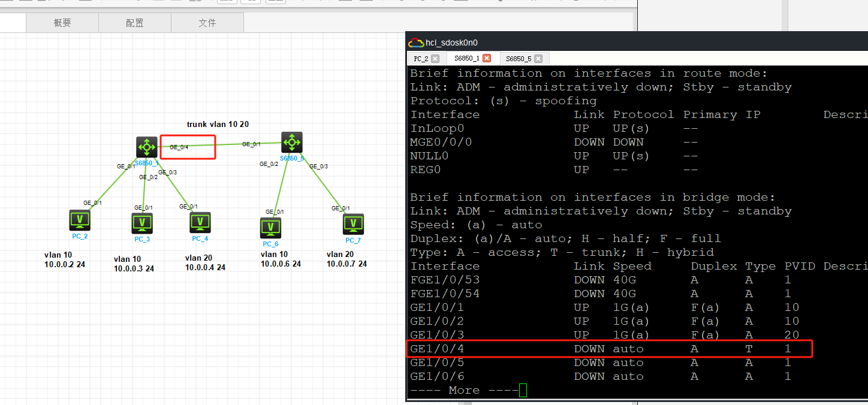Screen dimensions: 868x405
Task: Click the PC_2 host icon
Action: pos(79,220)
